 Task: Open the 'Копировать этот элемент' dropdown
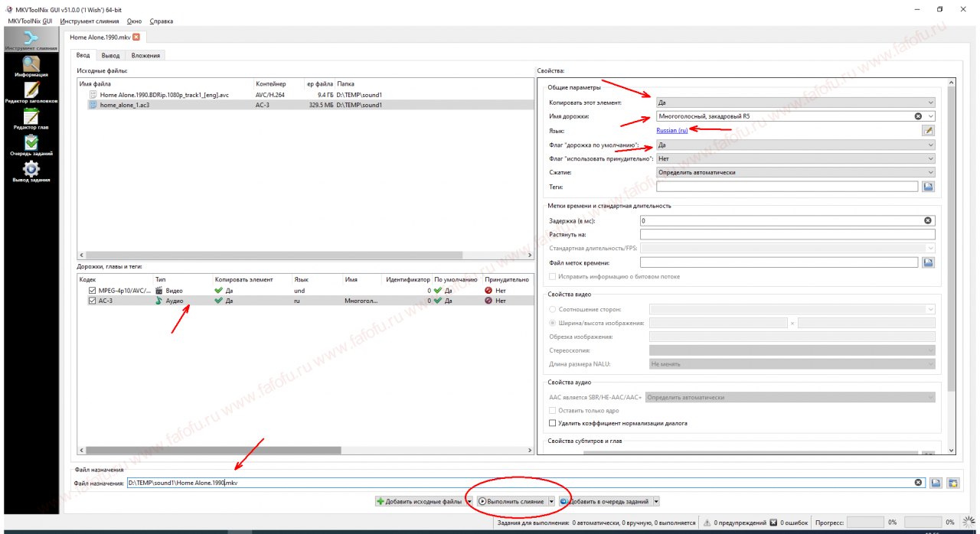tap(795, 103)
